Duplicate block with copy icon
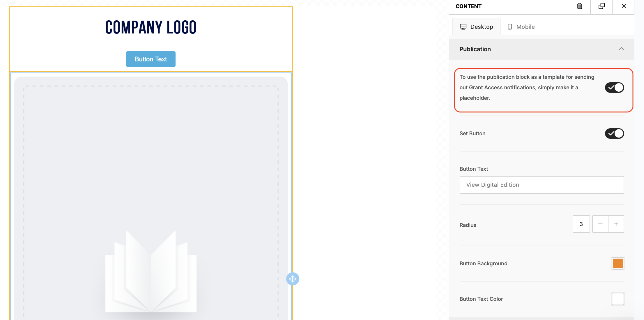This screenshot has height=320, width=644. (601, 6)
